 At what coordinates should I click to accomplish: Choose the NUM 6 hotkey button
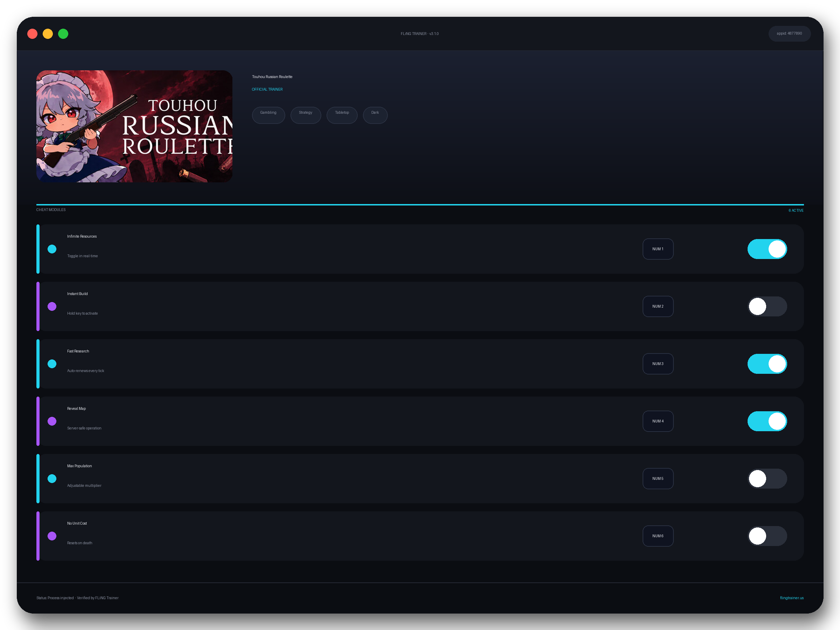pyautogui.click(x=658, y=536)
